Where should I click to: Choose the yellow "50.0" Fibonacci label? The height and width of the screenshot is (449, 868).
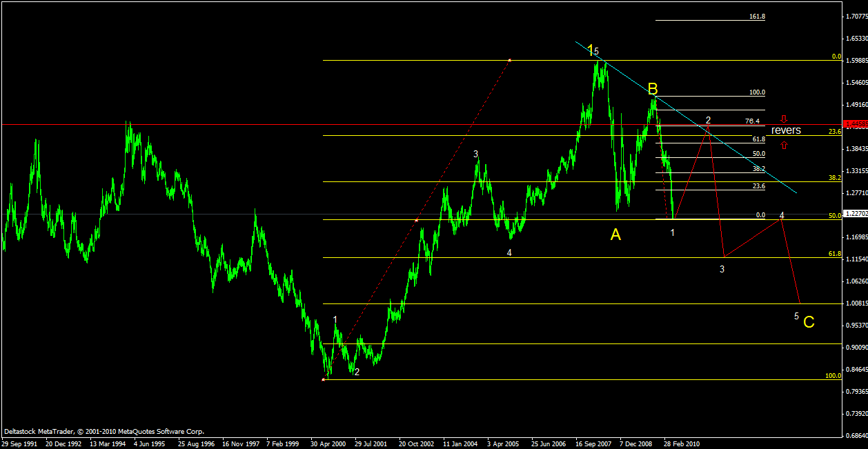pos(835,216)
